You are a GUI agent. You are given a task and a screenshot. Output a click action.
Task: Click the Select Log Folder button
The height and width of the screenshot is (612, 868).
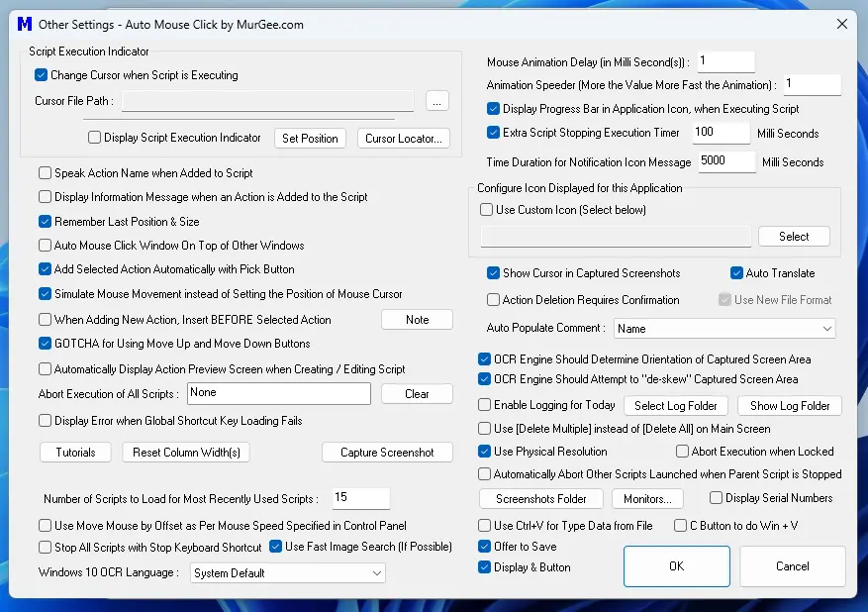(675, 406)
